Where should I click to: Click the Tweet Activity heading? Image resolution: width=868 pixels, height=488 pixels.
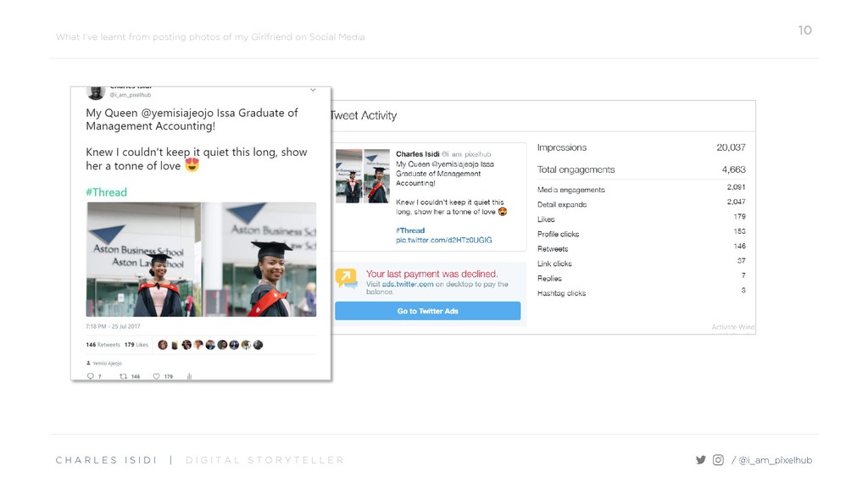(364, 115)
